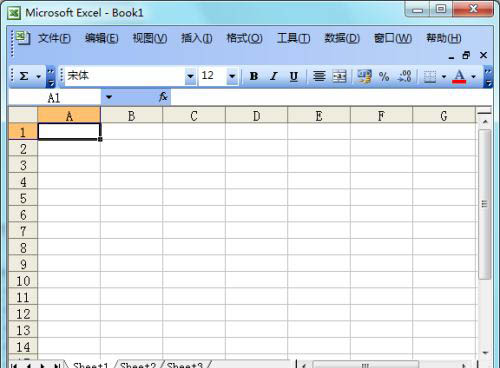Restore the inner workbook window
The height and width of the screenshot is (368, 500).
(466, 55)
